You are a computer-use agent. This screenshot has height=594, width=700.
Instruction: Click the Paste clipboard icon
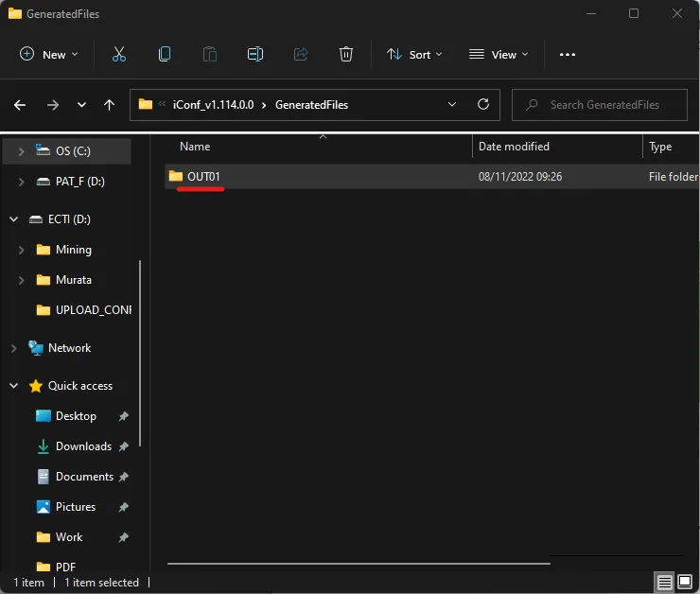[210, 55]
